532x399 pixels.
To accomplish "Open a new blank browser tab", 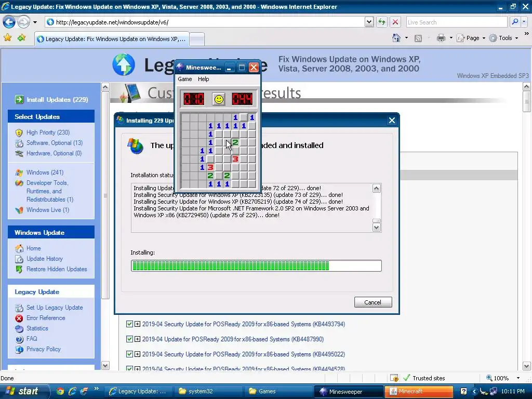I will click(197, 39).
